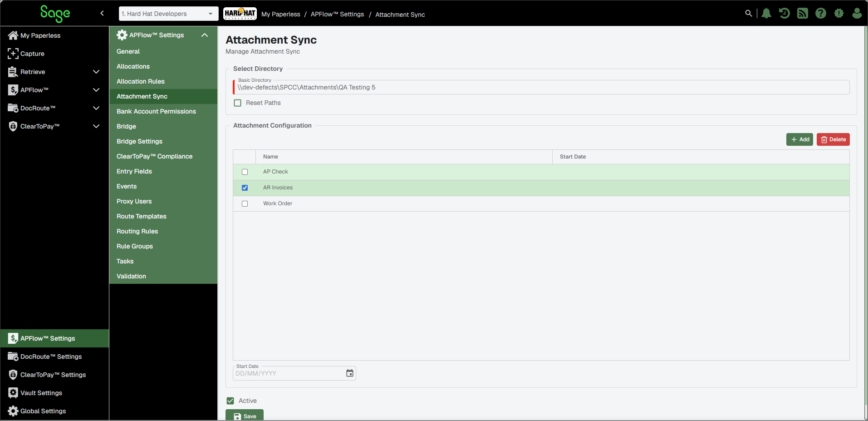Click the APFlow Settings gear header icon
This screenshot has height=421, width=868.
tap(122, 35)
